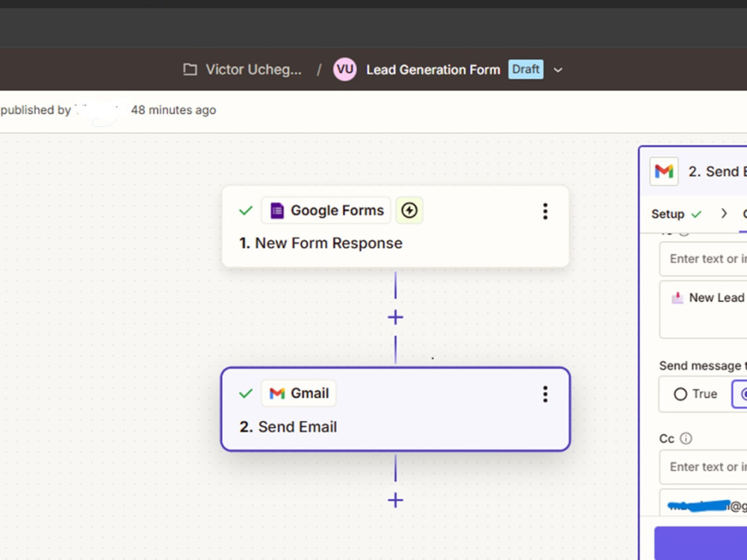Expand the Zap title dropdown chevron

coord(558,70)
